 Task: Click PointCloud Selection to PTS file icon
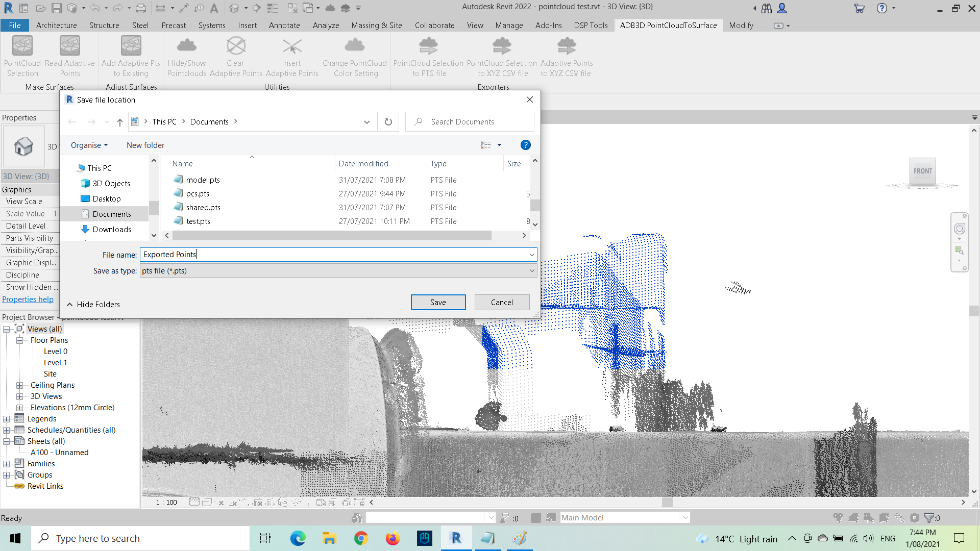point(428,46)
